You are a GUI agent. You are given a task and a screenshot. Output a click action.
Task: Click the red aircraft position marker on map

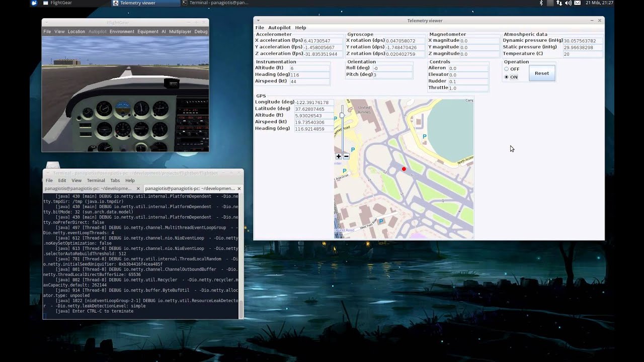(x=404, y=169)
